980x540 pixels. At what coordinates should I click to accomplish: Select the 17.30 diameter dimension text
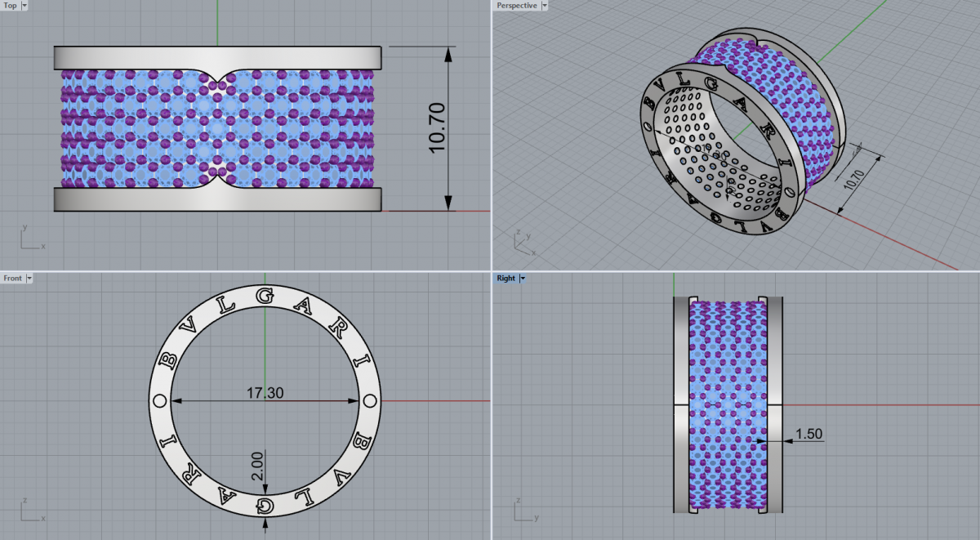(265, 393)
